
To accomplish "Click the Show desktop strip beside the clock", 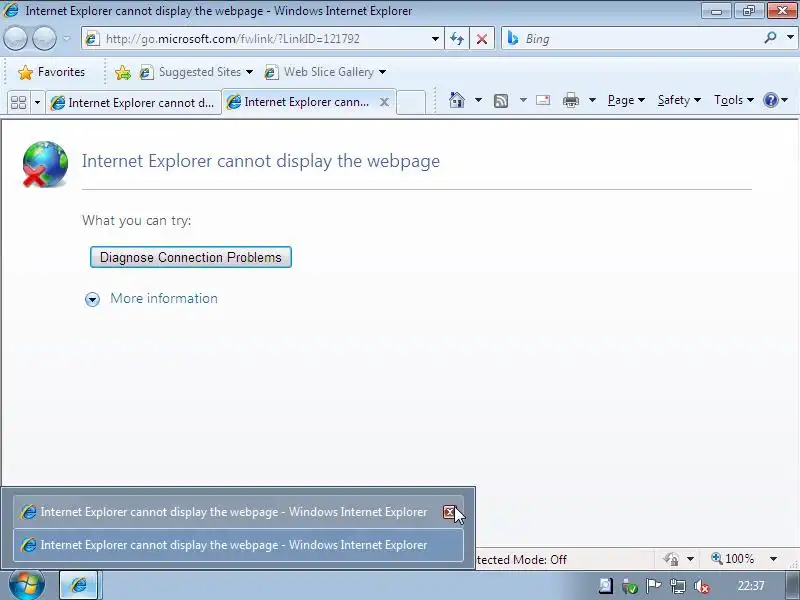I will pos(792,585).
